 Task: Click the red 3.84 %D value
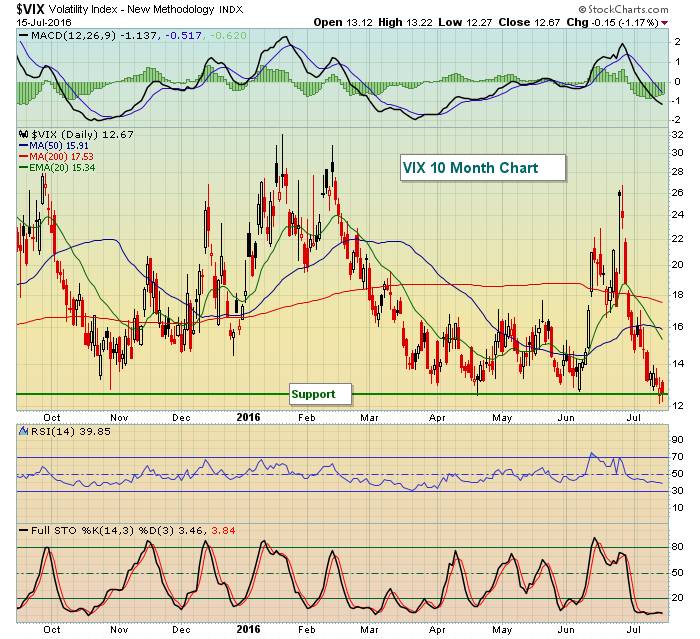point(223,530)
